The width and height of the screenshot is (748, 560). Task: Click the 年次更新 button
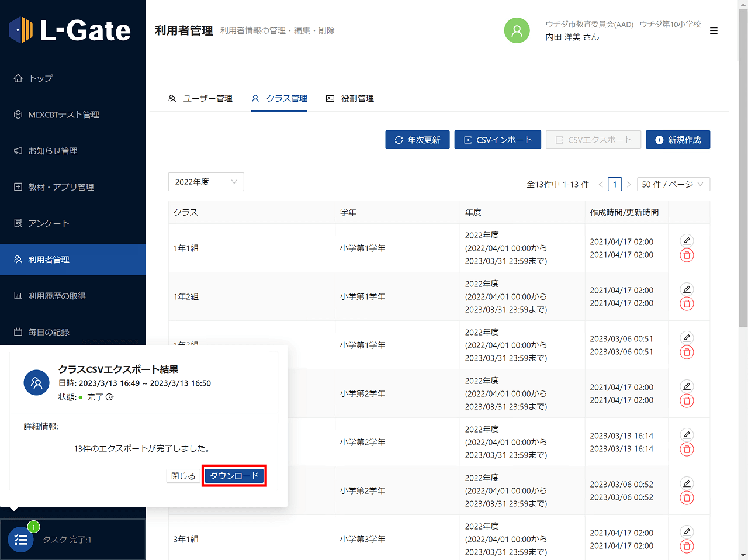(x=417, y=140)
